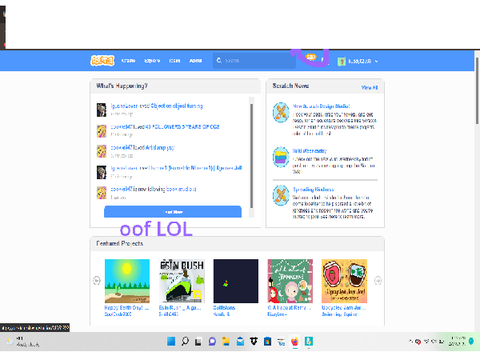Viewport: 480px width, 360px height.
Task: Open the Collisions project dark thumbnail
Action: [x=236, y=281]
